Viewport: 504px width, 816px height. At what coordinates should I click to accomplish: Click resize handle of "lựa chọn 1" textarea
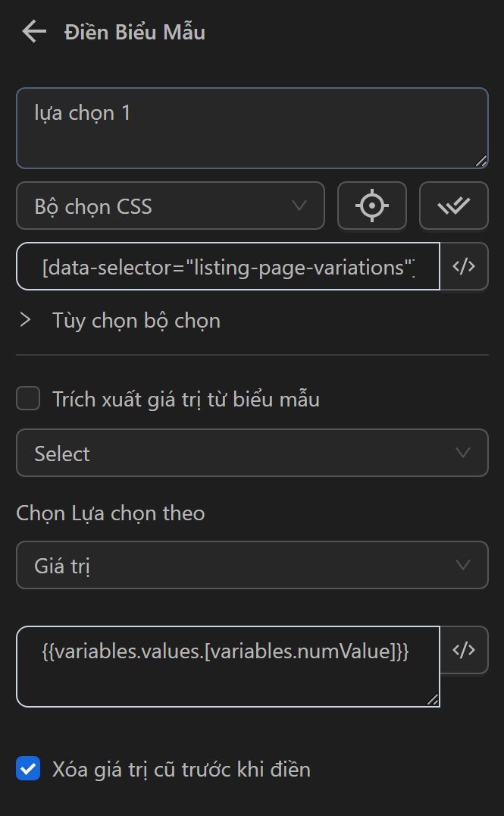[481, 161]
